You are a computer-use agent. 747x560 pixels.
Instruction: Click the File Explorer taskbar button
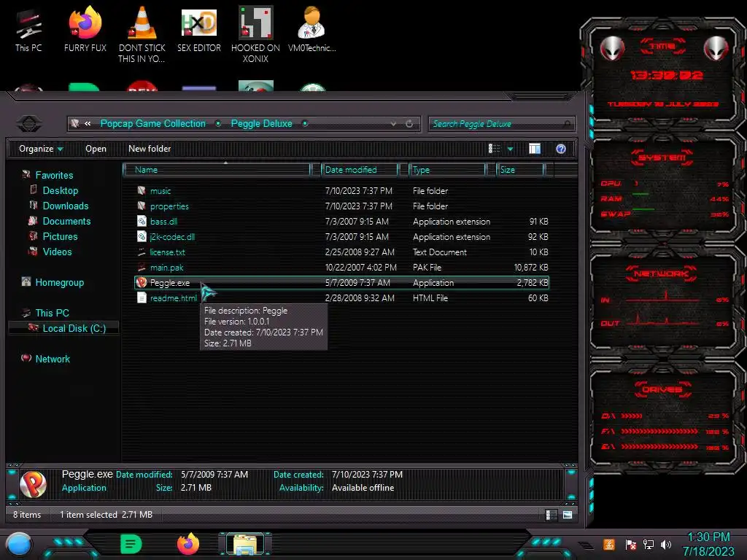[245, 544]
